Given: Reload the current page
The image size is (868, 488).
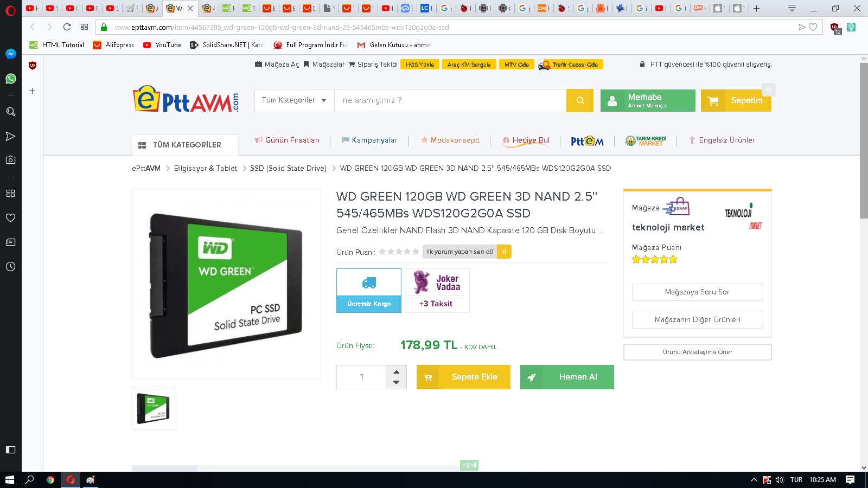Looking at the screenshot, I should (x=67, y=27).
